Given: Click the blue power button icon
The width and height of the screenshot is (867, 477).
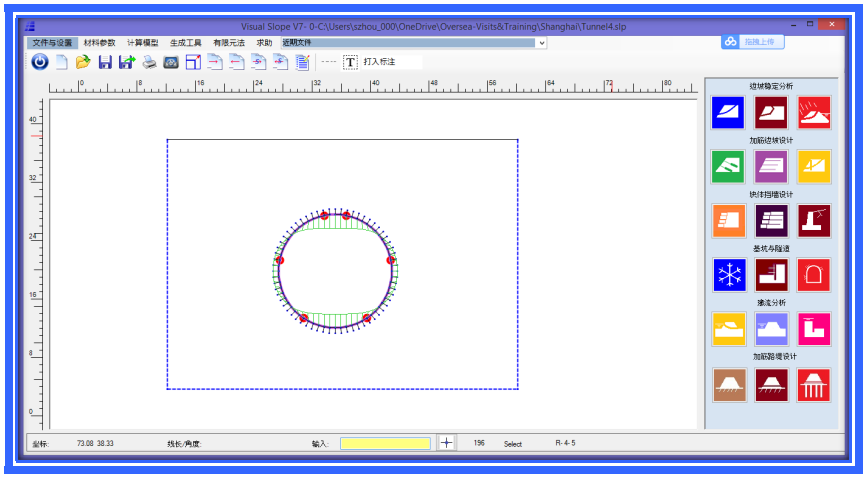Looking at the screenshot, I should pyautogui.click(x=40, y=62).
